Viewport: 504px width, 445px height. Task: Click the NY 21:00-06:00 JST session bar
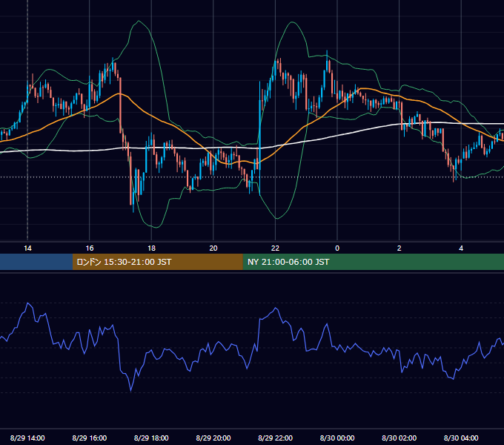point(373,262)
